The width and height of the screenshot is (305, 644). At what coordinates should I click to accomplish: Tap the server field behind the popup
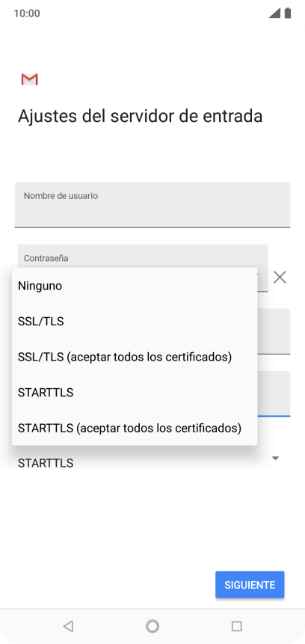274,331
